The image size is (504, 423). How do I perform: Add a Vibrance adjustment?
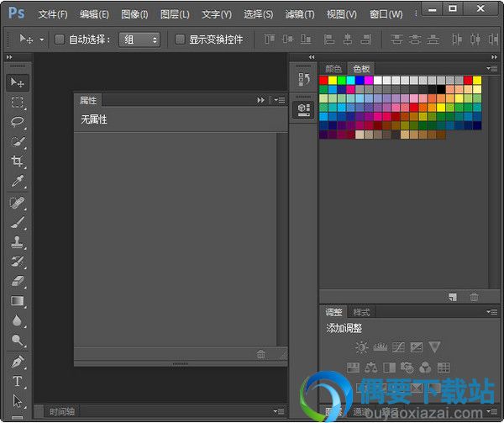point(434,347)
